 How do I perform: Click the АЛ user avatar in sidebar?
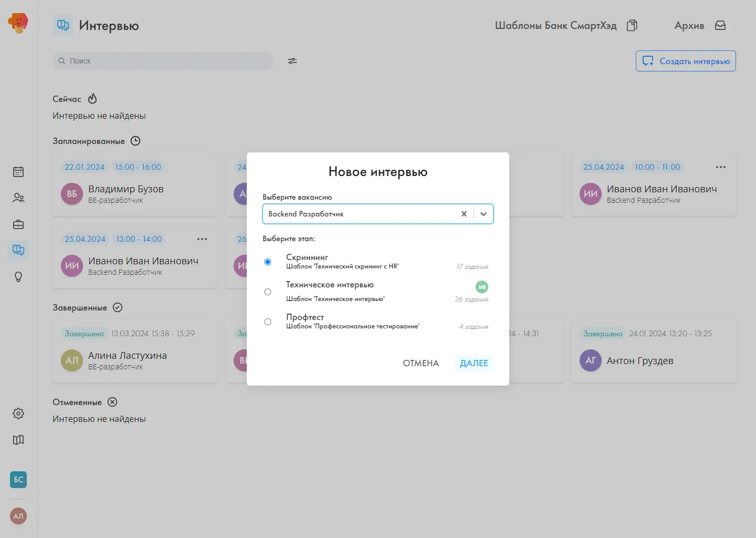point(18,516)
